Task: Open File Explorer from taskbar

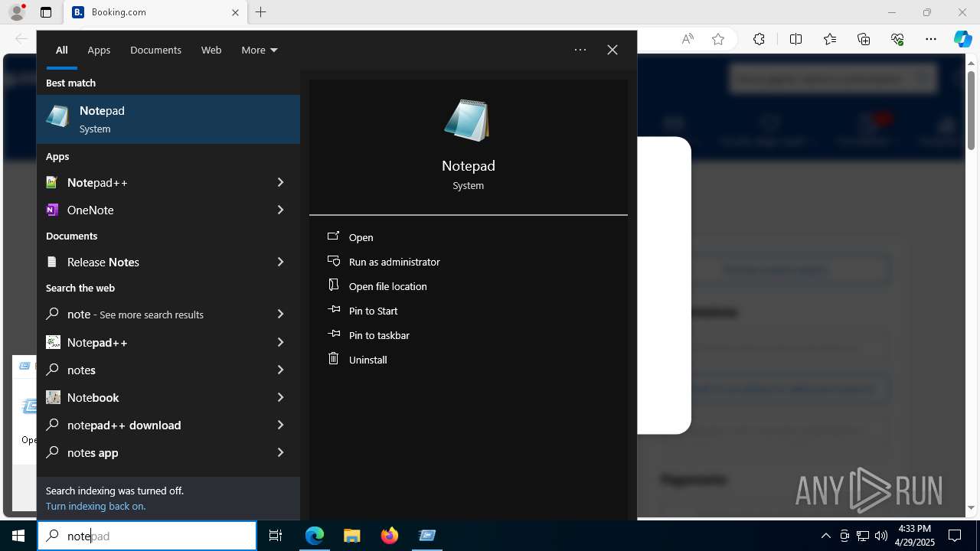Action: pos(351,536)
